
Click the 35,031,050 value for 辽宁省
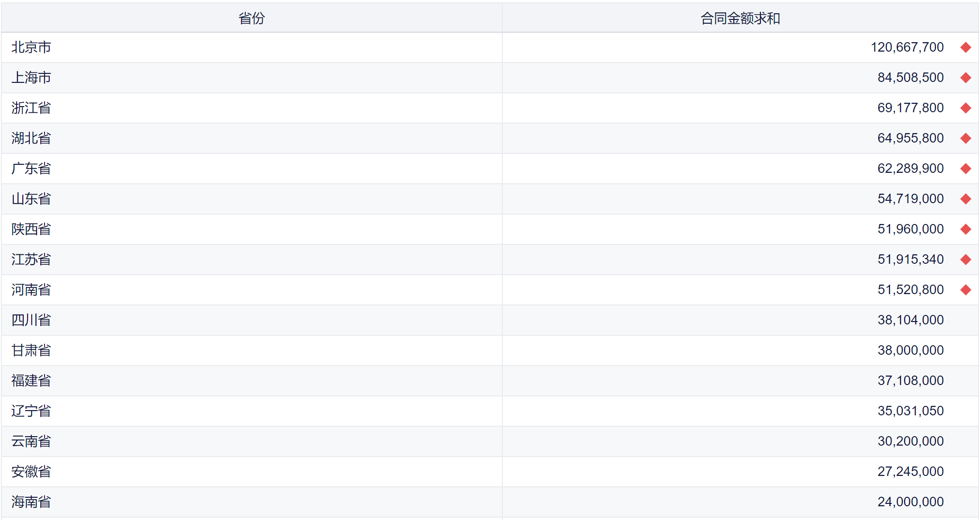pos(910,411)
